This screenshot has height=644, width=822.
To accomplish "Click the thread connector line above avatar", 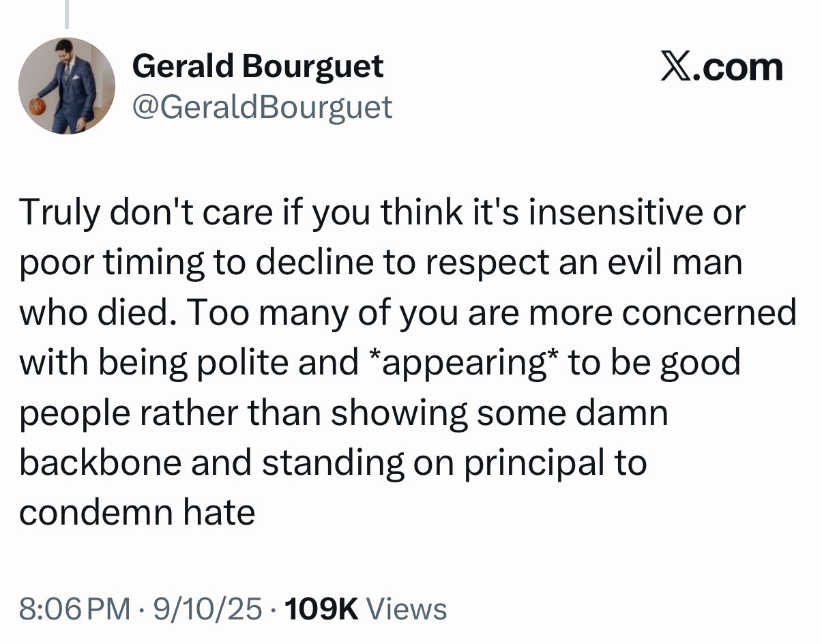I will [67, 14].
